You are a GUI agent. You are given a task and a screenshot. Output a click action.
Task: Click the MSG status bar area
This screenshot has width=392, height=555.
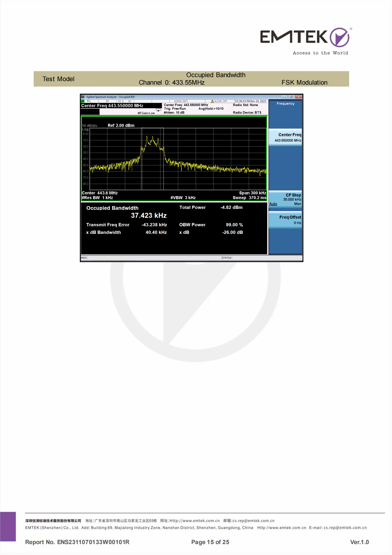pyautogui.click(x=84, y=258)
